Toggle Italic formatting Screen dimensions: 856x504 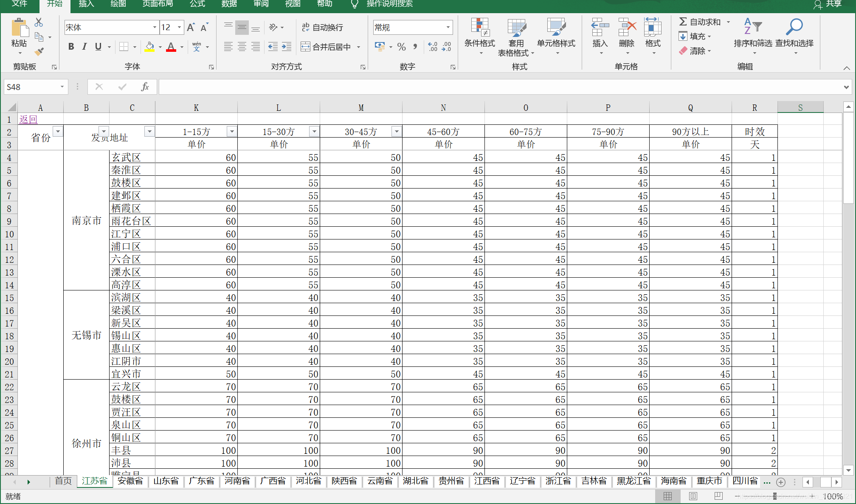click(x=84, y=47)
